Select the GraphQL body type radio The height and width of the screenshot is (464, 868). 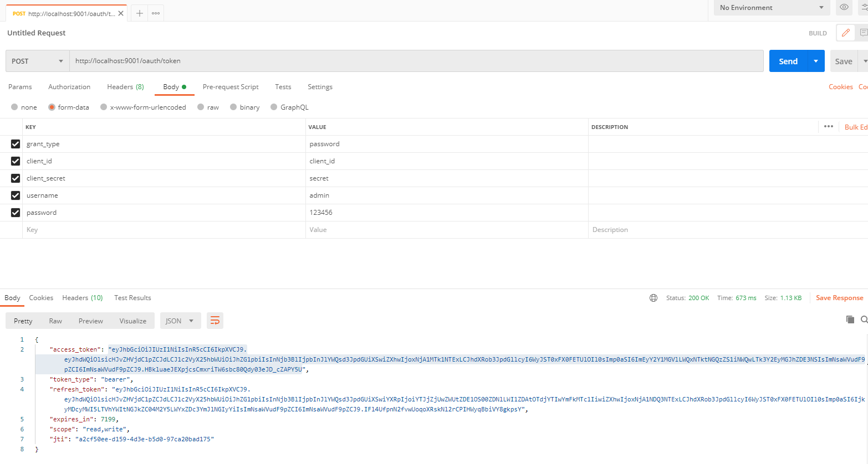(x=274, y=107)
